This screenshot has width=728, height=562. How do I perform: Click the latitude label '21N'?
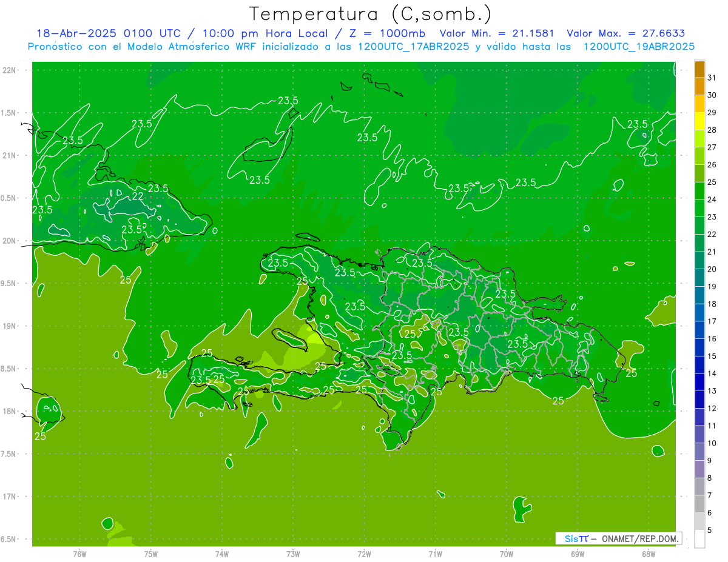(9, 155)
